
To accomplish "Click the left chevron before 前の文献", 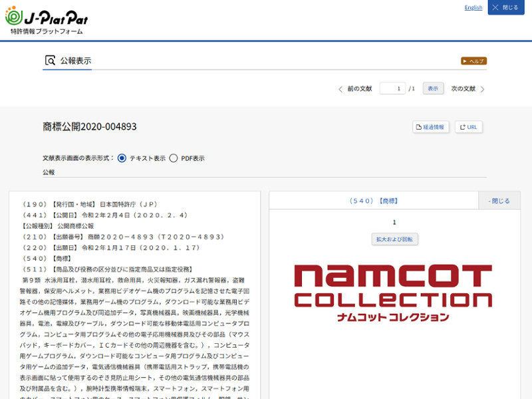I will coord(340,89).
